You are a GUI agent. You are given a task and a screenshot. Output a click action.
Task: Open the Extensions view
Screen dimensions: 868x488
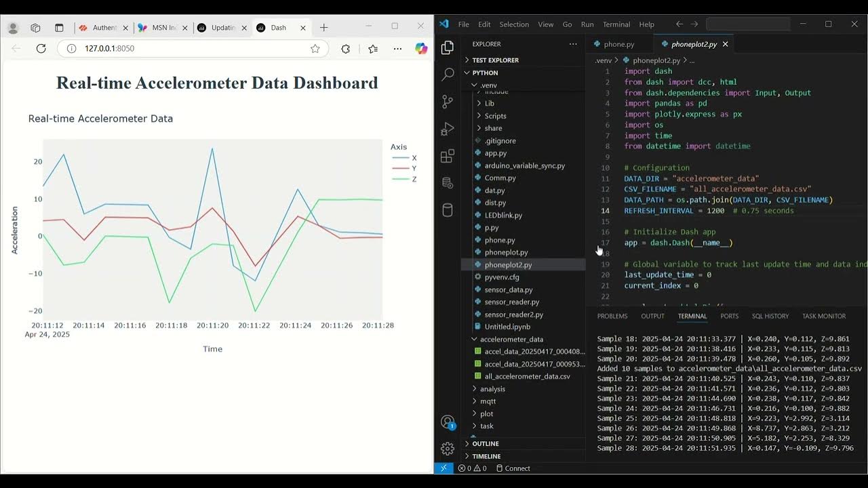coord(448,157)
